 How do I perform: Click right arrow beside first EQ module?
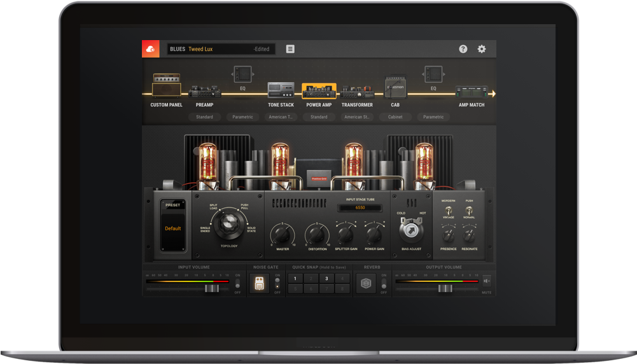coord(253,74)
